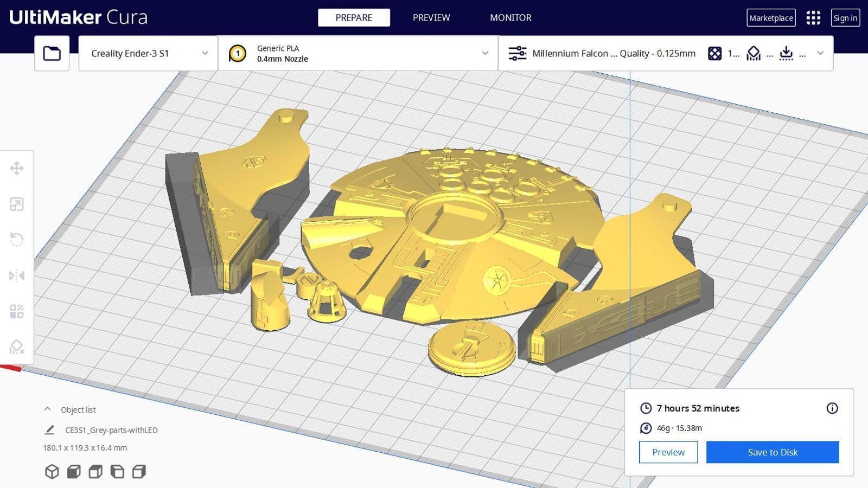Switch to left side view cube
868x488 pixels.
pyautogui.click(x=117, y=472)
